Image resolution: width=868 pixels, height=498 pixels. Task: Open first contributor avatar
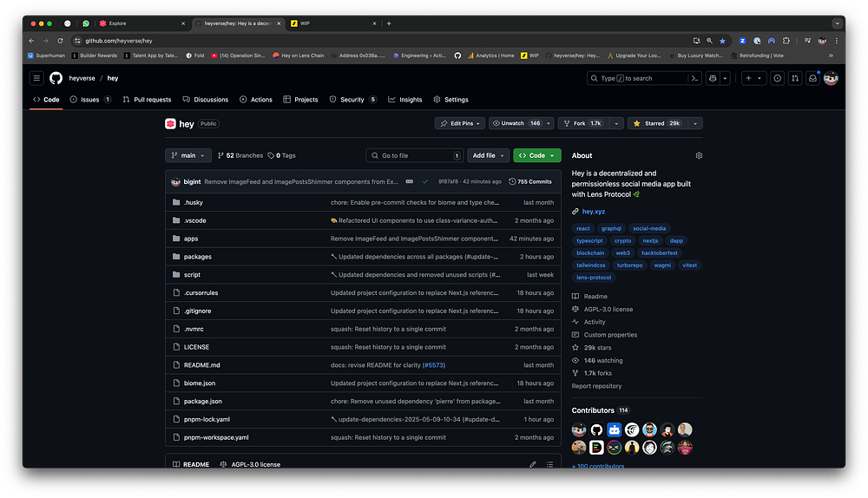[x=579, y=429]
